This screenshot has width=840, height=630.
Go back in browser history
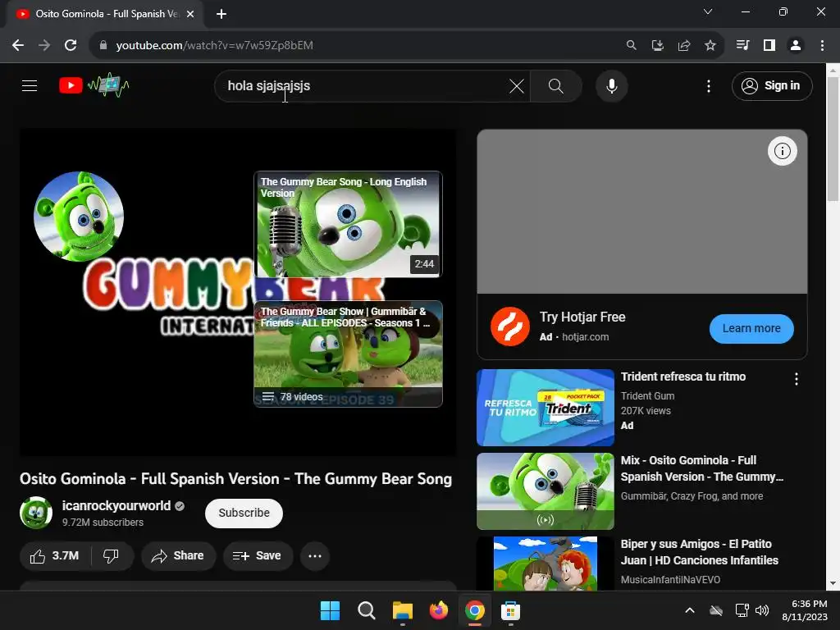pos(18,46)
